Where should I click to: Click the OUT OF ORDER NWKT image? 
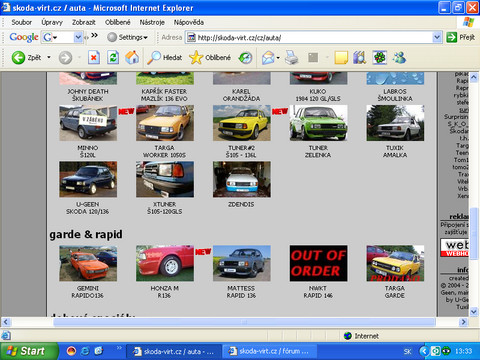pyautogui.click(x=318, y=263)
